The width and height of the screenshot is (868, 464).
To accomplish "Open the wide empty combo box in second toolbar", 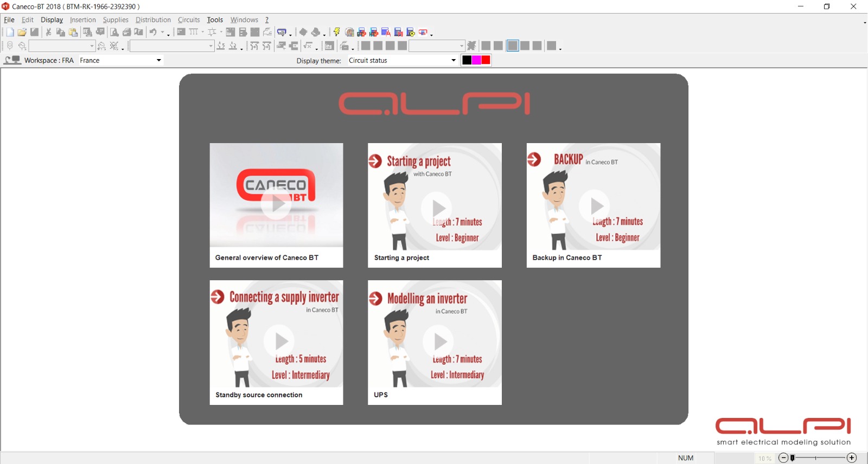I will point(172,46).
